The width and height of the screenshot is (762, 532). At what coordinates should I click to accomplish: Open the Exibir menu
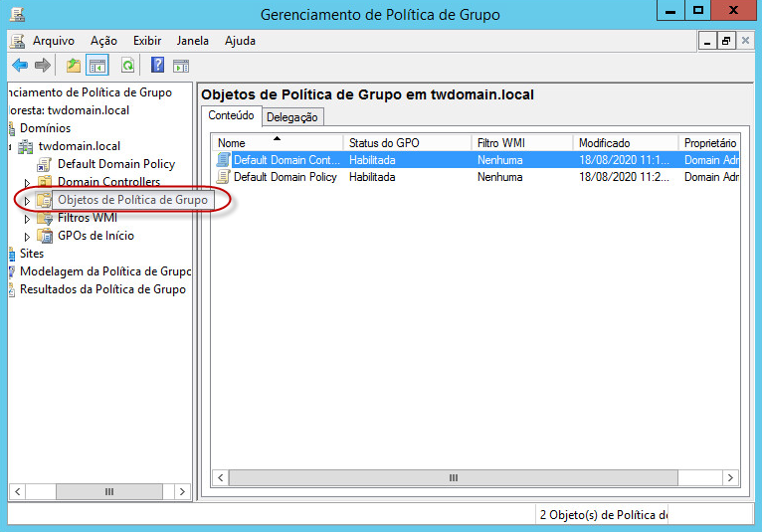point(147,41)
